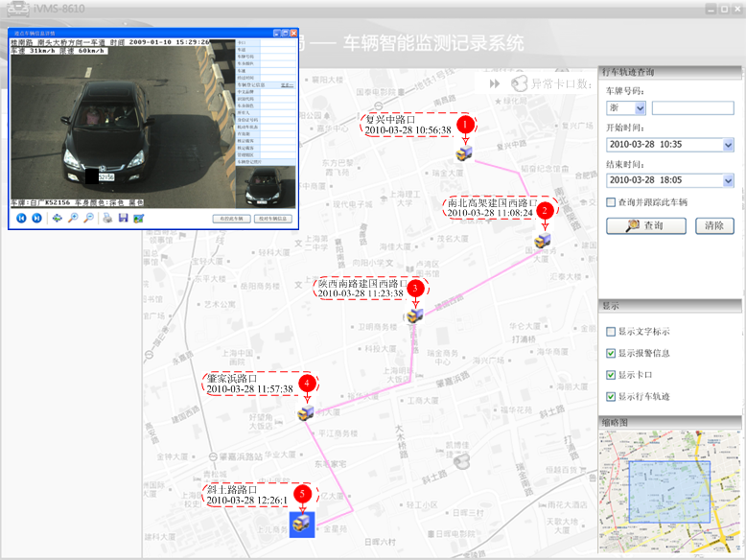Click the 显示 panel header
Viewport: 746px width, 560px height.
pyautogui.click(x=670, y=306)
